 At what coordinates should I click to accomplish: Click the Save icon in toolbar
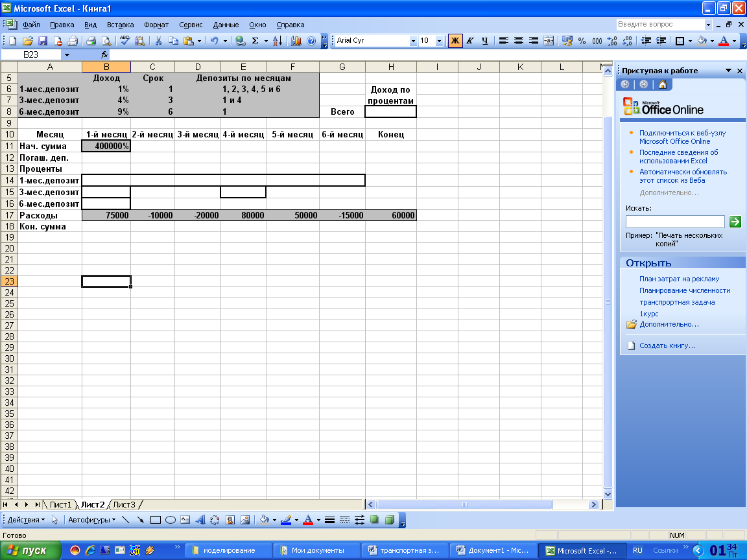pyautogui.click(x=42, y=41)
